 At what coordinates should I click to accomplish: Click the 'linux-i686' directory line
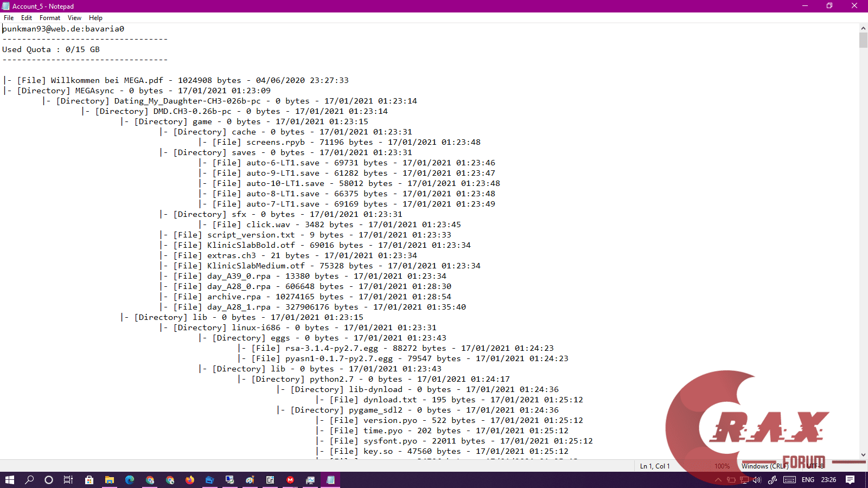(298, 328)
